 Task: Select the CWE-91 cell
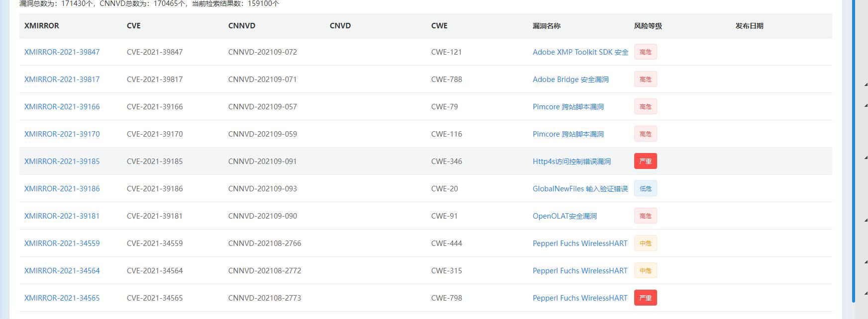pyautogui.click(x=445, y=216)
